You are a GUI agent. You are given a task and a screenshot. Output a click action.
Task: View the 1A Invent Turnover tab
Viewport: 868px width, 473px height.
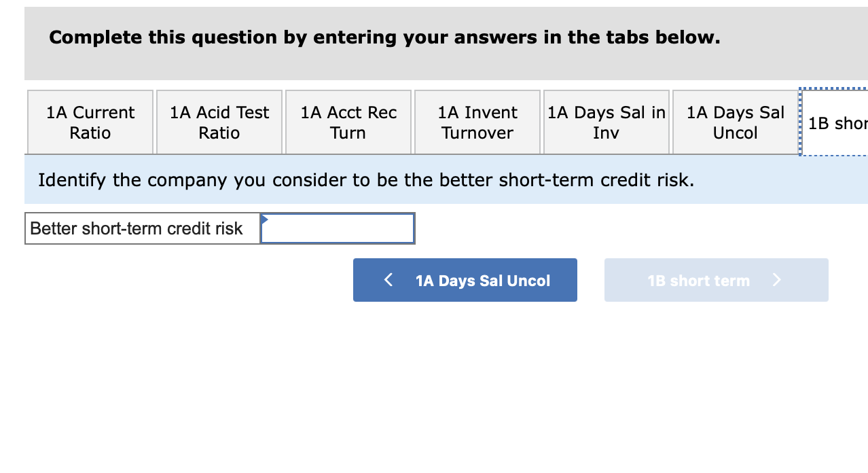[477, 122]
